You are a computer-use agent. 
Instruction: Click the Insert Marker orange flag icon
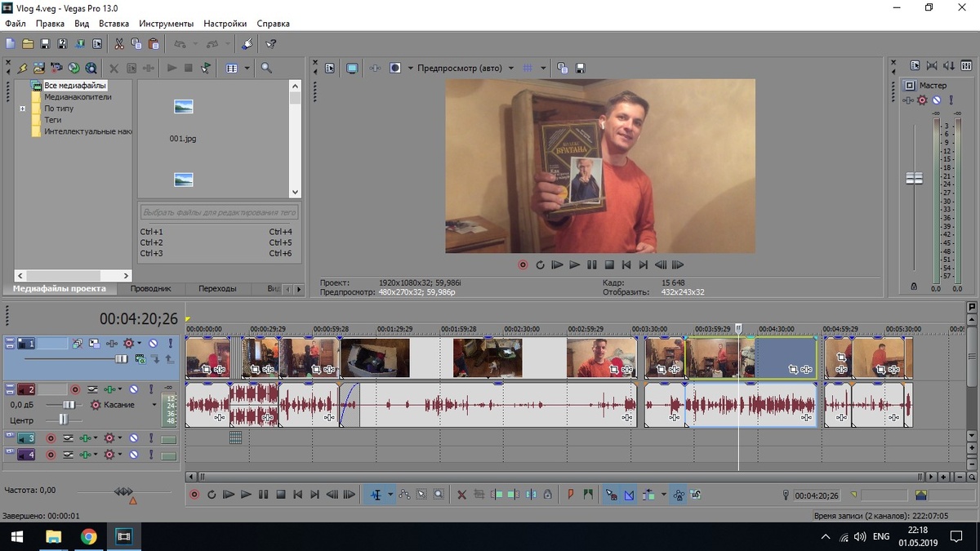pyautogui.click(x=571, y=495)
